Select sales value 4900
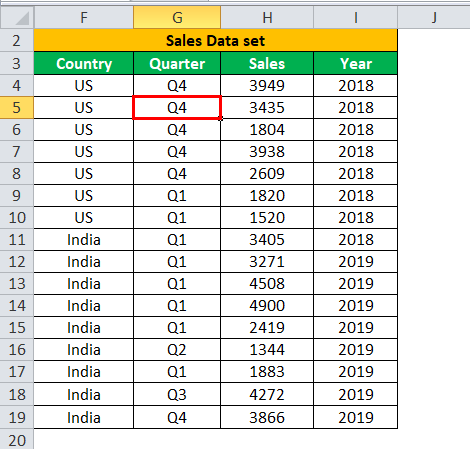This screenshot has height=449, width=470. coord(267,306)
